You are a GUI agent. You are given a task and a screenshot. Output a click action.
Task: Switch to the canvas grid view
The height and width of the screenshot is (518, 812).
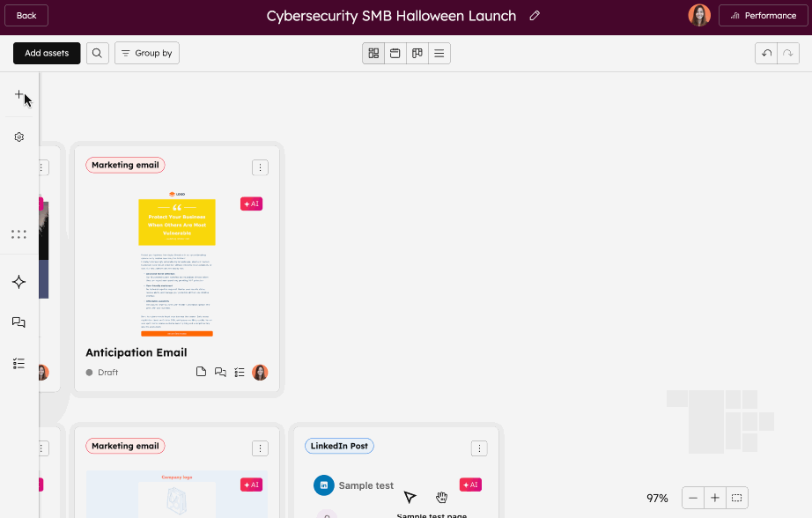click(373, 53)
